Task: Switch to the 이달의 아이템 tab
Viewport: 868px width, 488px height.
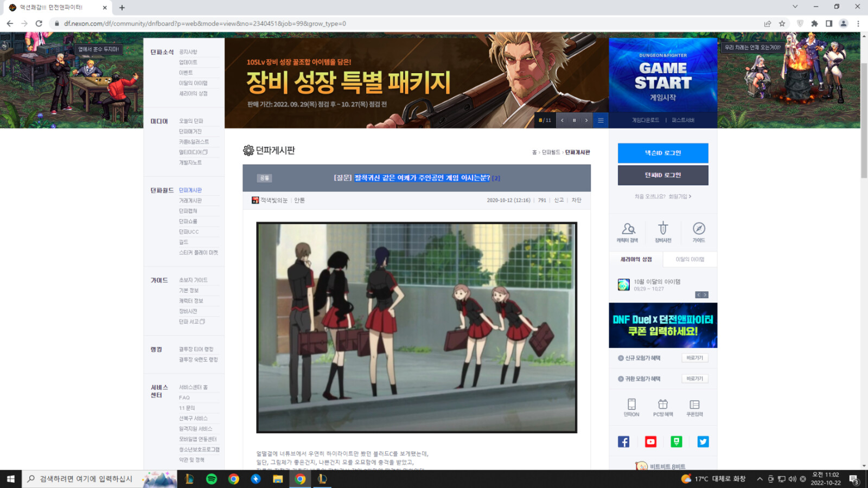Action: [690, 260]
